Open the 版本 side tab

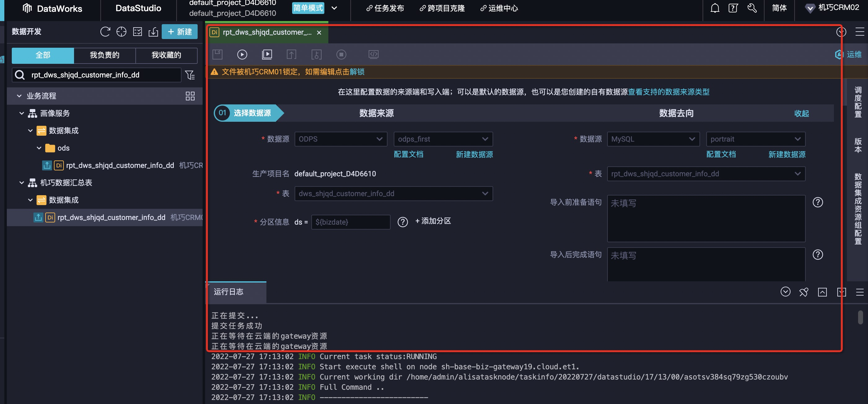[858, 145]
